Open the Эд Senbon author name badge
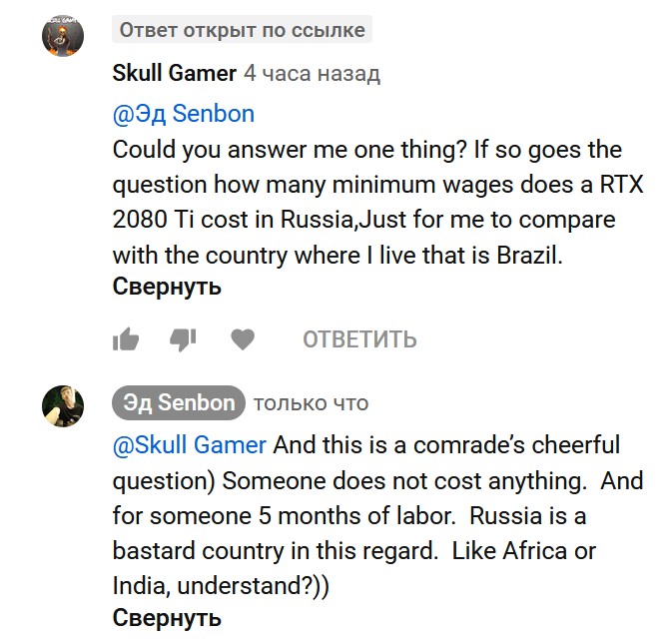 coord(179,403)
